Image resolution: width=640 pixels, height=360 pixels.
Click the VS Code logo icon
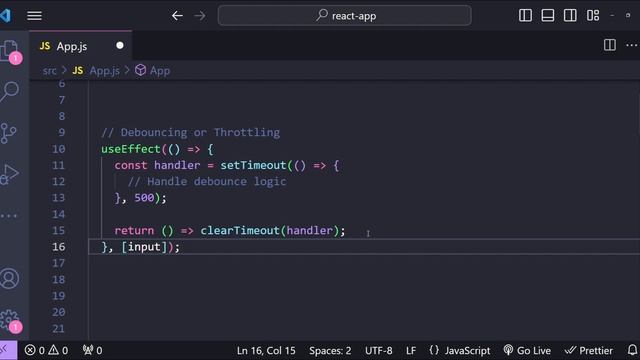(x=5, y=16)
